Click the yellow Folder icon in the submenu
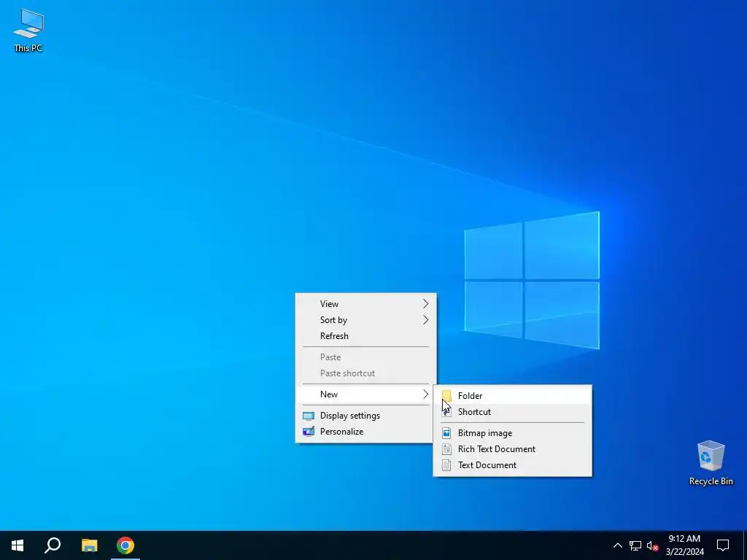 (446, 395)
